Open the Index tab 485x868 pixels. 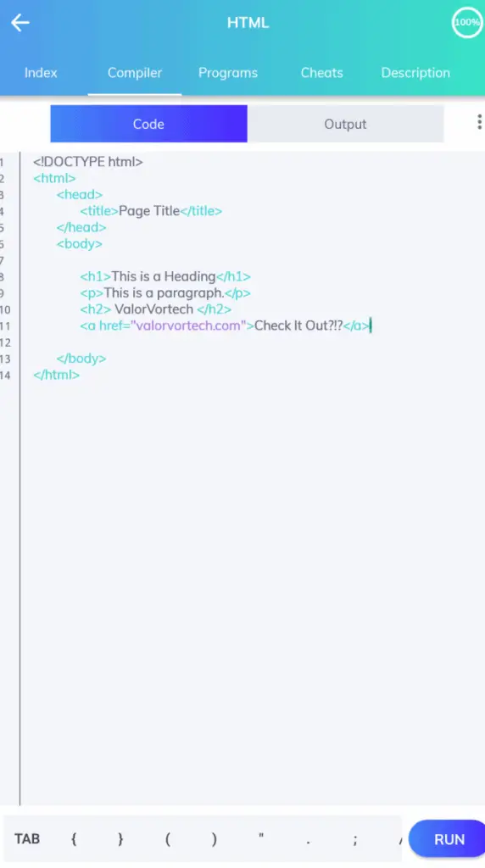(x=41, y=73)
